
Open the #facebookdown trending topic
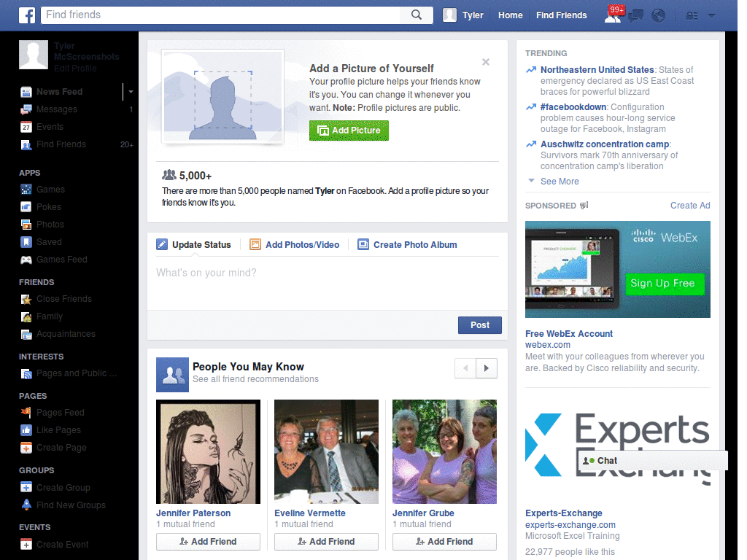pos(573,107)
